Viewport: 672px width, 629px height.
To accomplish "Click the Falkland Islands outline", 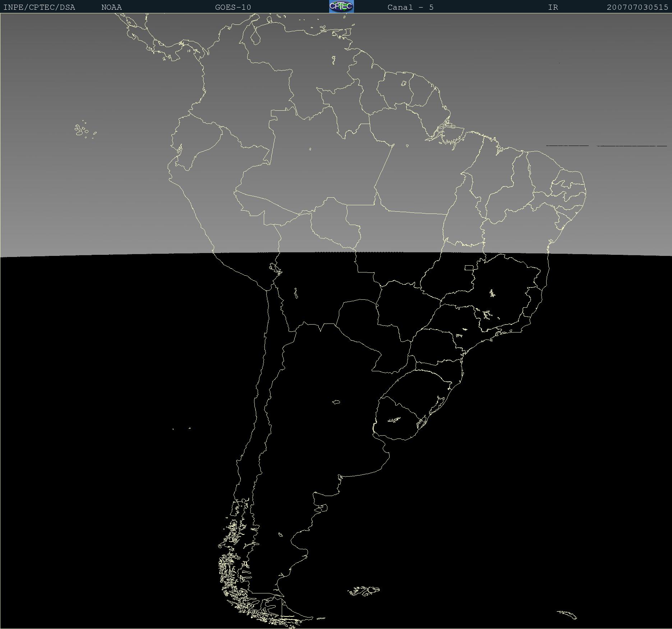I will (x=364, y=591).
